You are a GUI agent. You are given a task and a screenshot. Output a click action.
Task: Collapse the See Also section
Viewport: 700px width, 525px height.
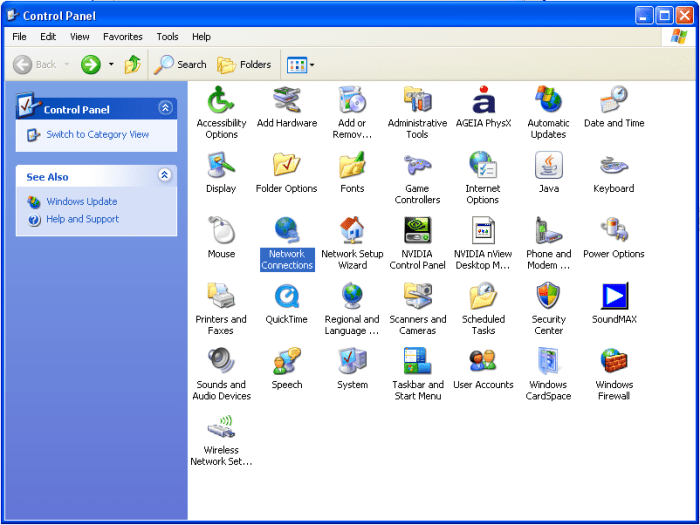[x=165, y=175]
